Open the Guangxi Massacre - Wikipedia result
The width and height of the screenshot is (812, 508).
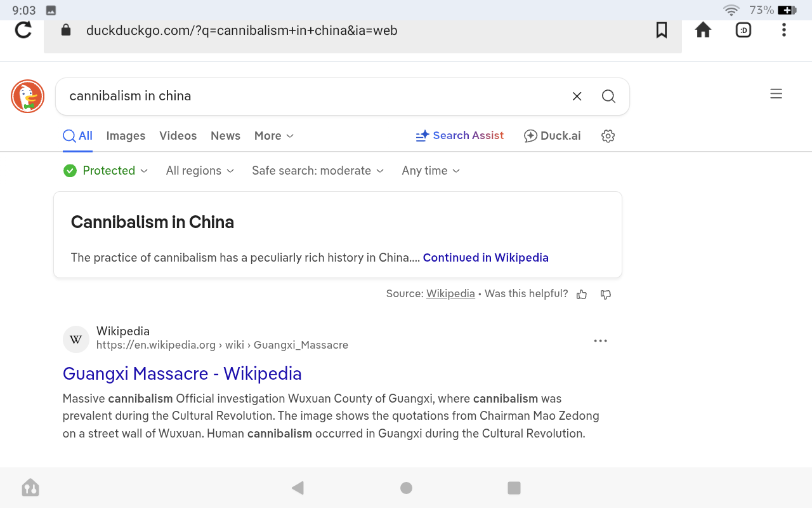pos(182,373)
